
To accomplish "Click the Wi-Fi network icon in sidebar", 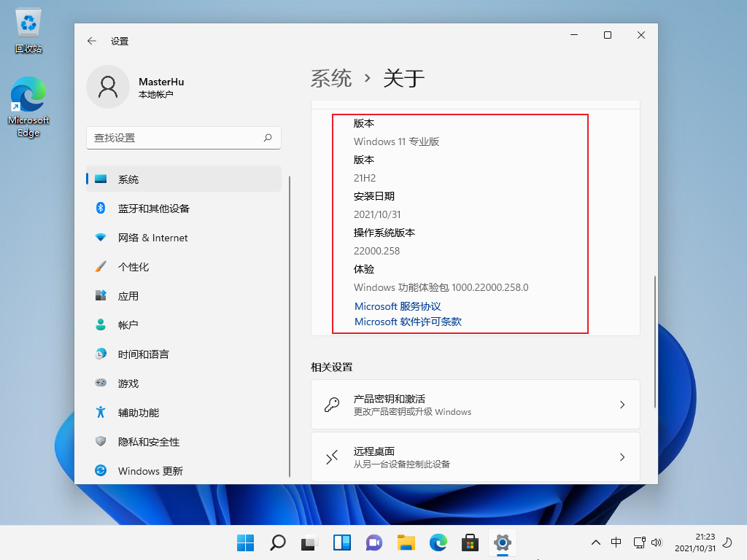I will [101, 237].
